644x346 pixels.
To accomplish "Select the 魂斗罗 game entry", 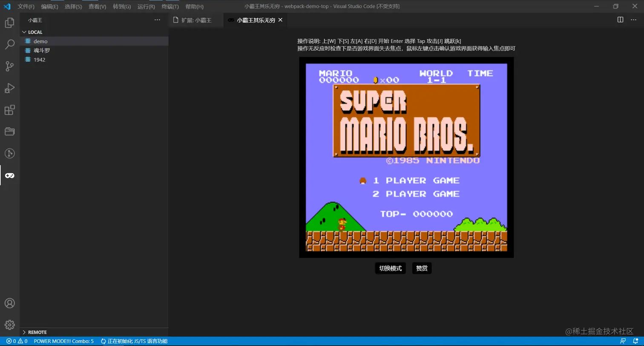I will 94,50.
